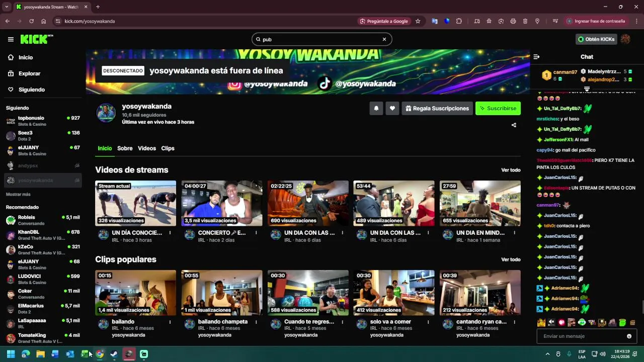Click the printer icon in browser toolbar
This screenshot has width=644, height=362.
(513, 21)
